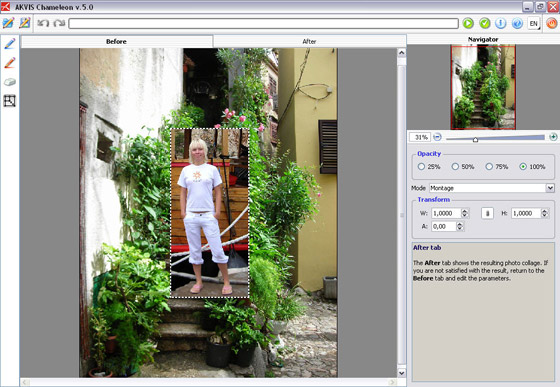Click the height field spinner arrows
The image size is (560, 387).
tap(545, 213)
